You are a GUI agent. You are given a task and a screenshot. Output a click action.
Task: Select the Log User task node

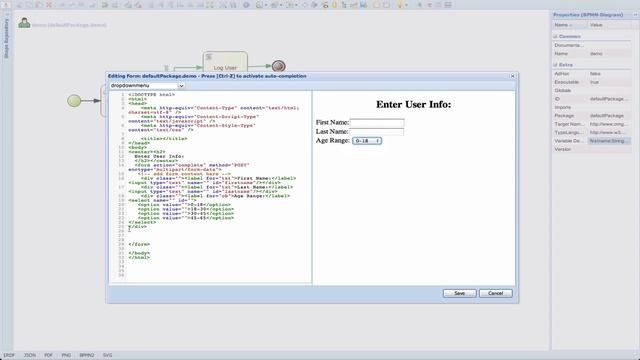click(225, 62)
